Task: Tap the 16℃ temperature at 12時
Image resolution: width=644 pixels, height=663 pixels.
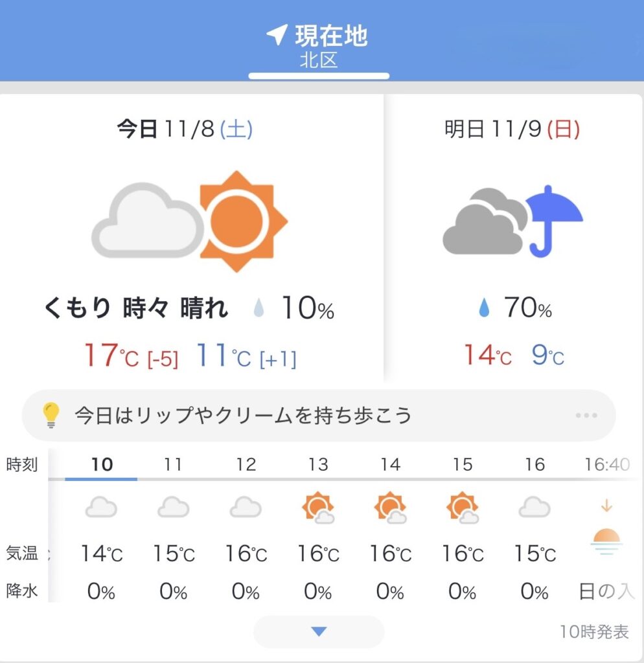Action: (246, 554)
